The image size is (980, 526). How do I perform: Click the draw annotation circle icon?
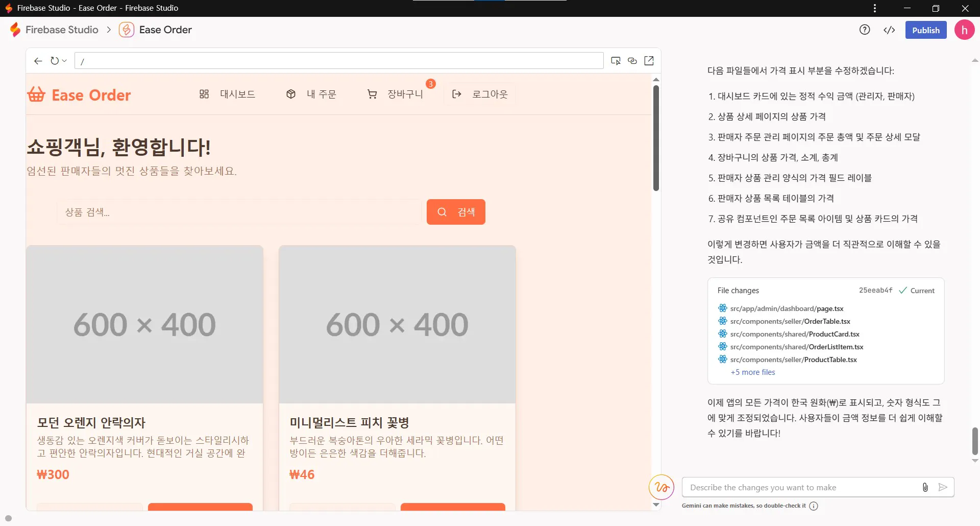pos(661,487)
